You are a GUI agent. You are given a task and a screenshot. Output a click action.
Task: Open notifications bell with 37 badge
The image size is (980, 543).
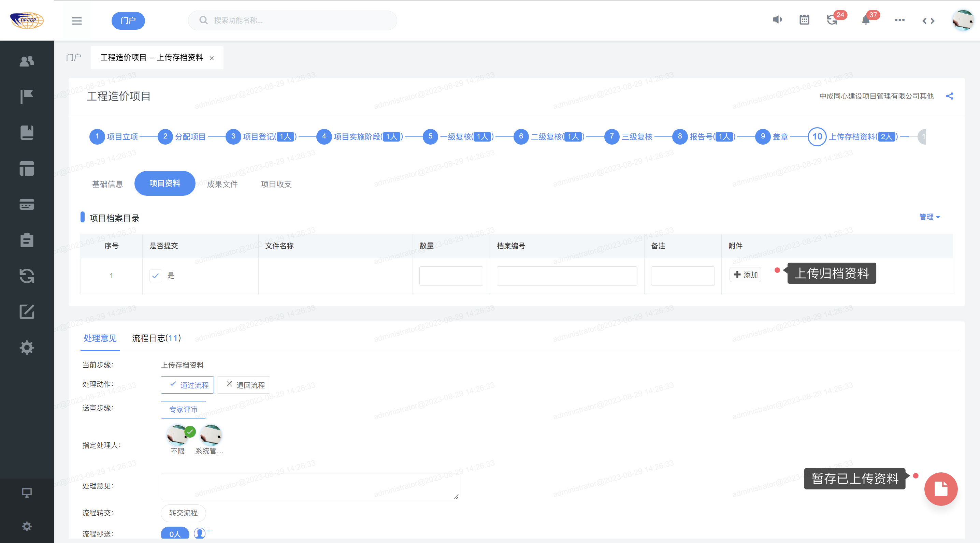coord(866,20)
